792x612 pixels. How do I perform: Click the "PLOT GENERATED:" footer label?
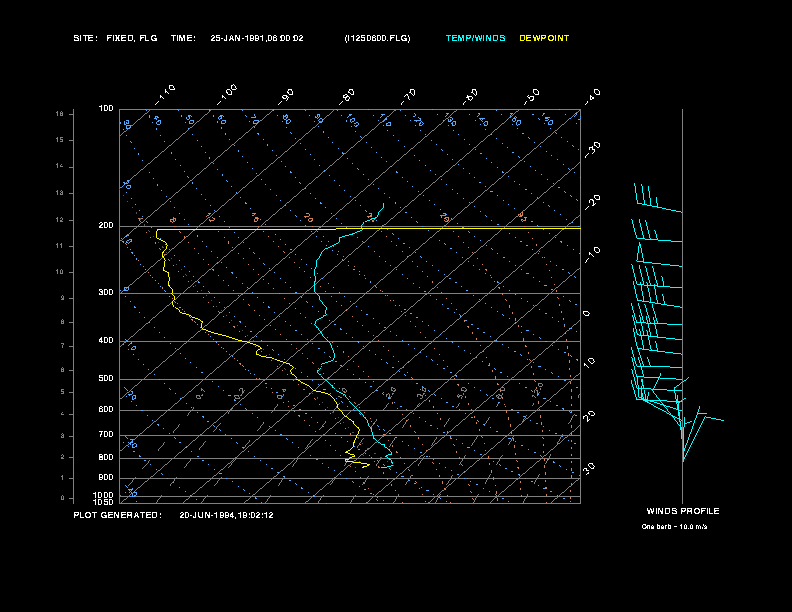pos(118,515)
